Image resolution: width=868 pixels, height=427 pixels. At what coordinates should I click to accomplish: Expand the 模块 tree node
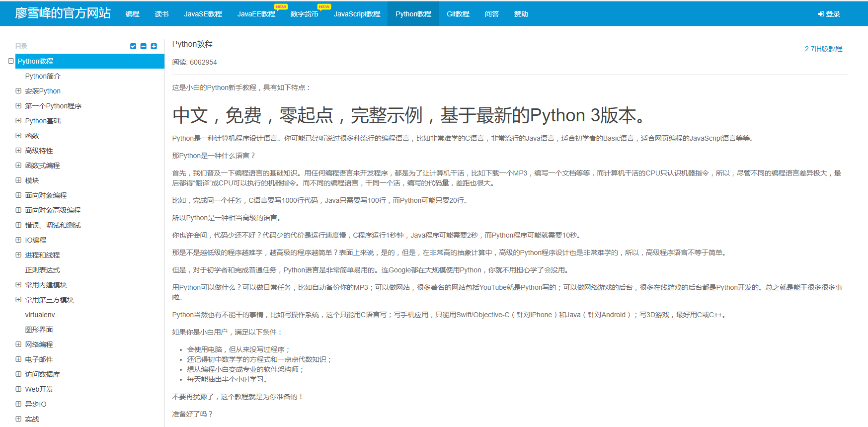tap(18, 180)
